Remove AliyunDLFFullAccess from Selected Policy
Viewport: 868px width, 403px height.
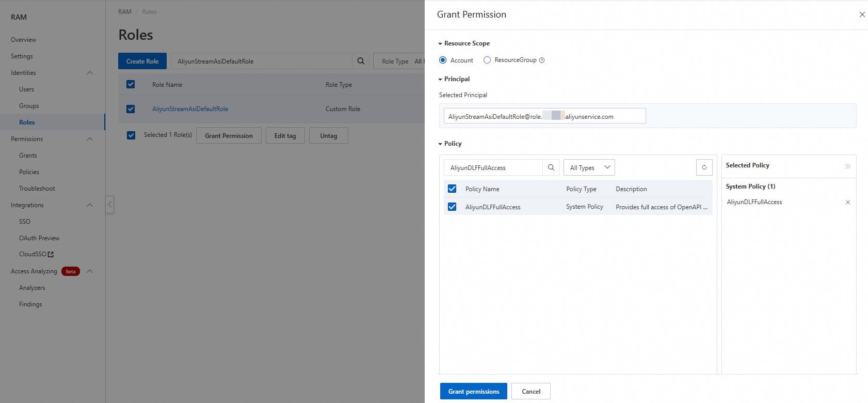[847, 203]
